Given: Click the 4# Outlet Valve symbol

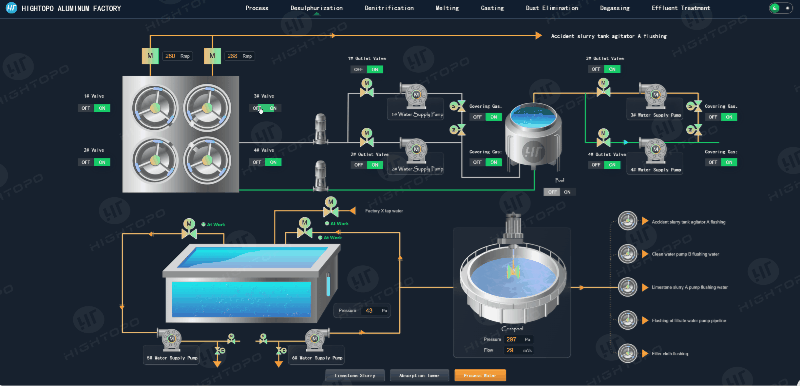Looking at the screenshot, I should 603,138.
